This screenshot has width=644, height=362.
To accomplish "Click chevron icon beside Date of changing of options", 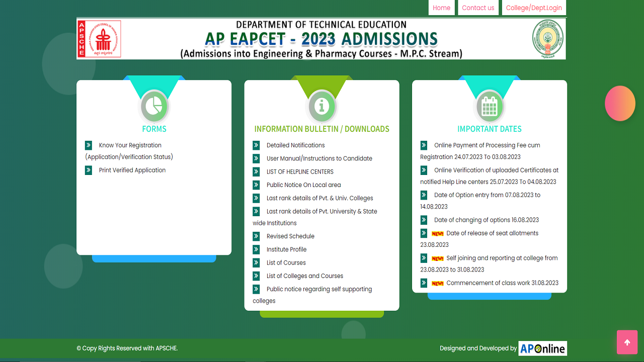I will [x=424, y=220].
